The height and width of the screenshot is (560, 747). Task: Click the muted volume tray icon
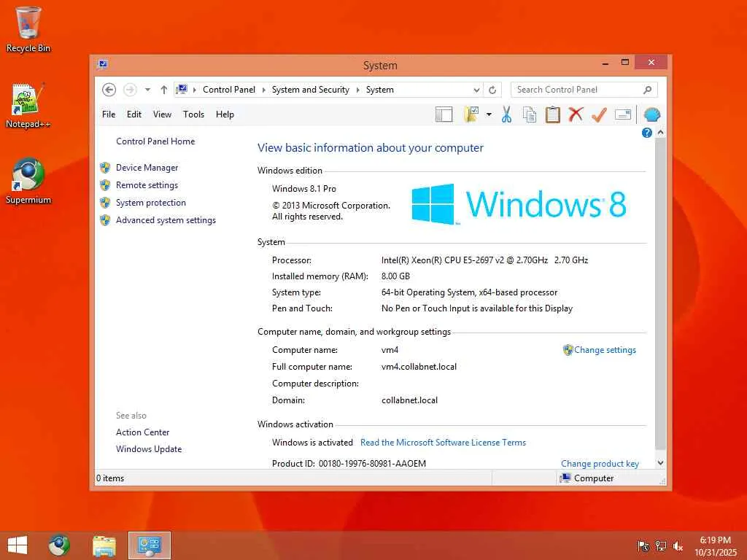pos(678,546)
